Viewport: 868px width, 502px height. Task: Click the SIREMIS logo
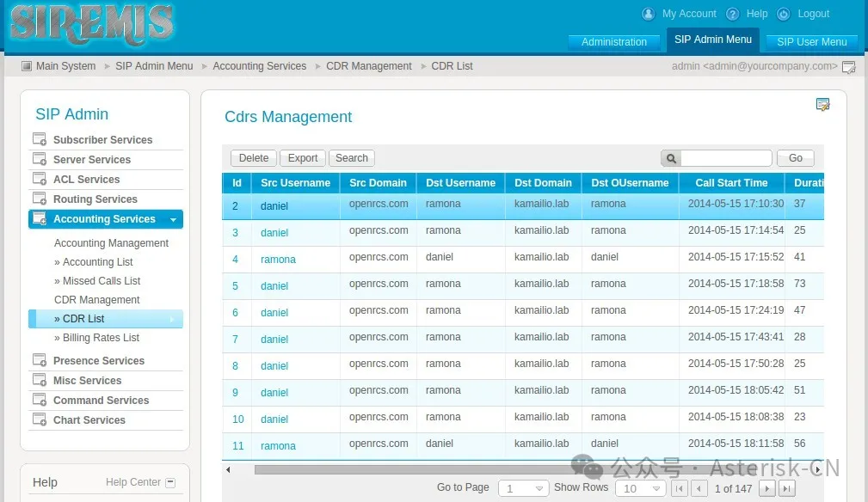click(x=92, y=25)
